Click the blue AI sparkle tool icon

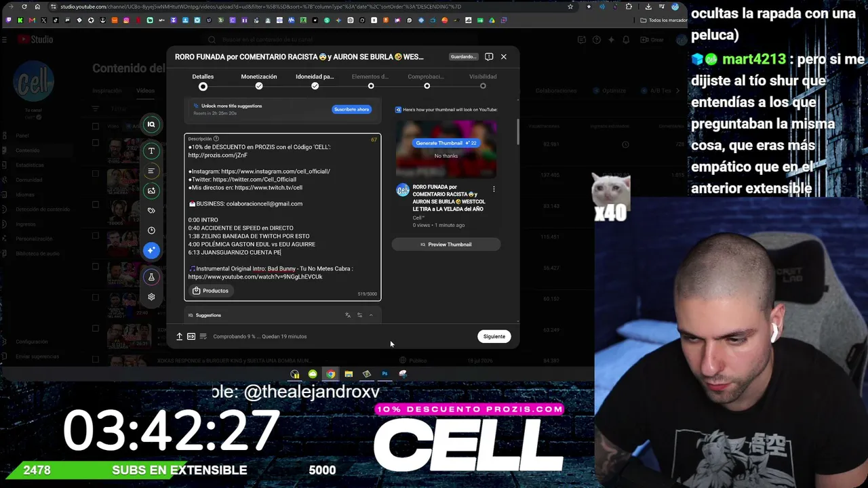(x=151, y=250)
